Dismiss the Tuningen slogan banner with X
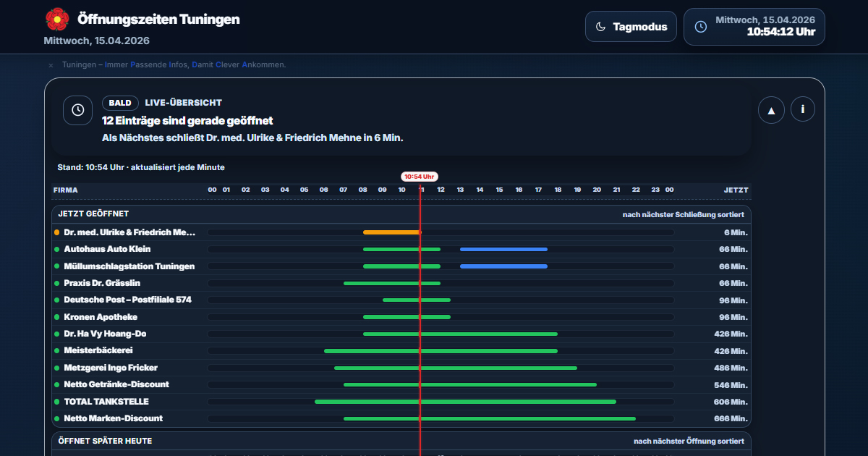 click(51, 65)
